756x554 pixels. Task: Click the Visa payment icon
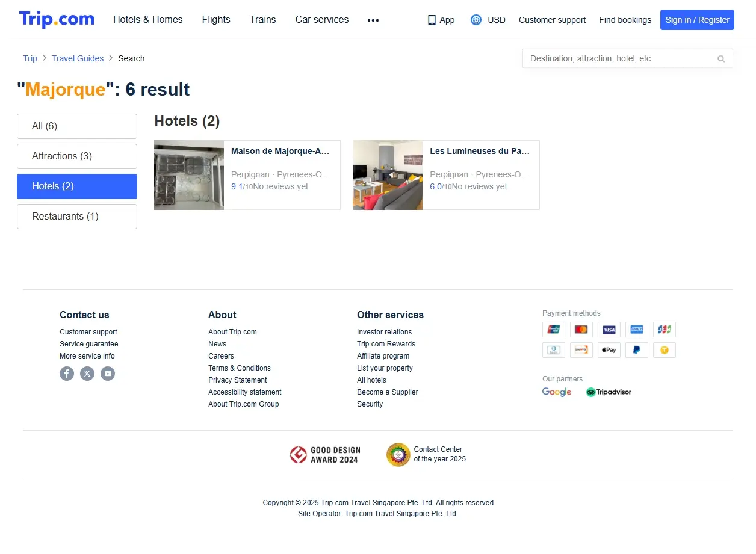[609, 330]
